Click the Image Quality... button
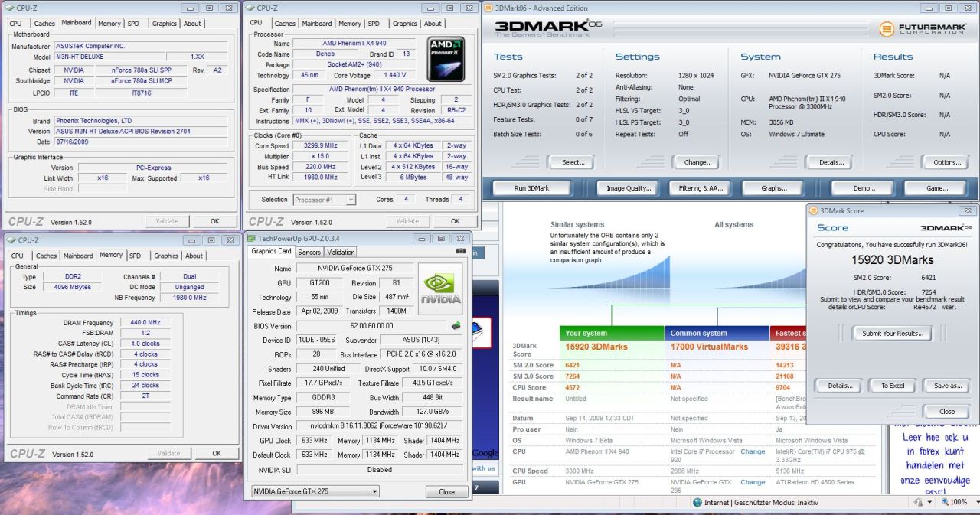Viewport: 980px width, 515px height. point(629,188)
